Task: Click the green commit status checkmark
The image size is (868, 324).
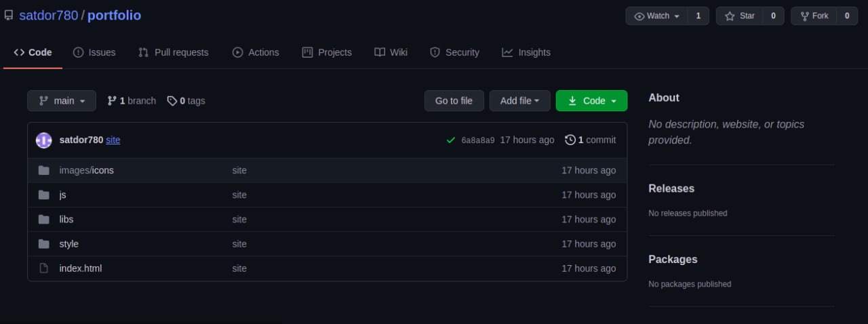Action: point(451,140)
